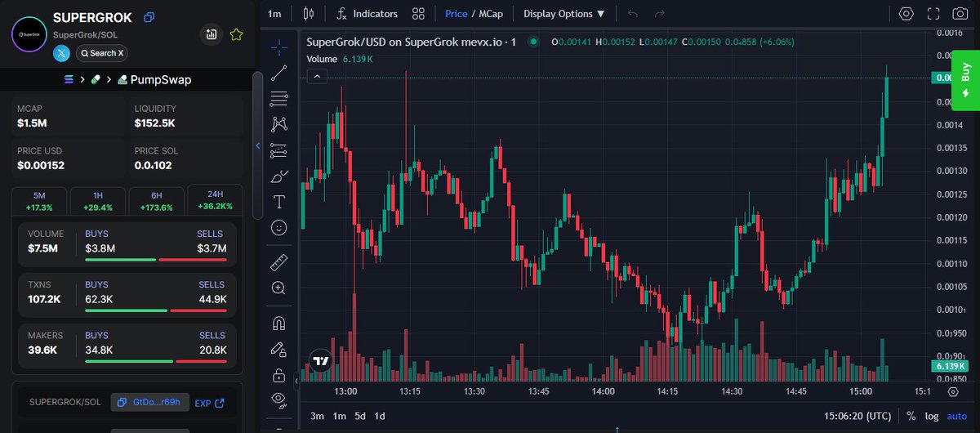Select the pattern drawing tool
This screenshot has width=980, height=433.
coord(279,124)
